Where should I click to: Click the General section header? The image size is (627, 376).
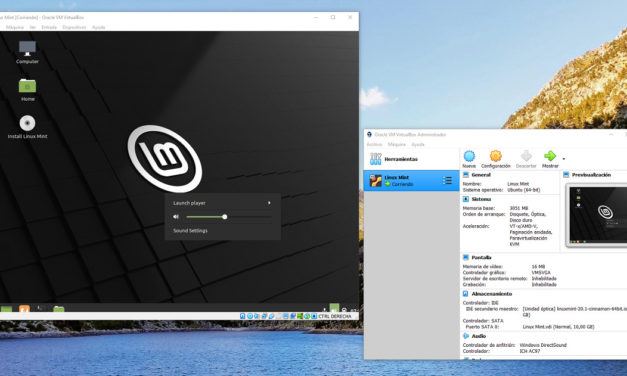coord(481,175)
